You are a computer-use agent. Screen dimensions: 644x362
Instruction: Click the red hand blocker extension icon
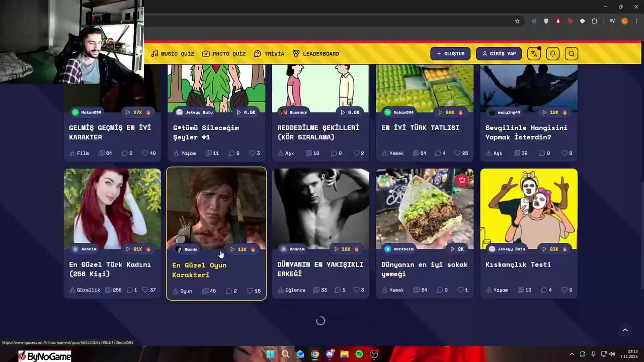pos(558,21)
